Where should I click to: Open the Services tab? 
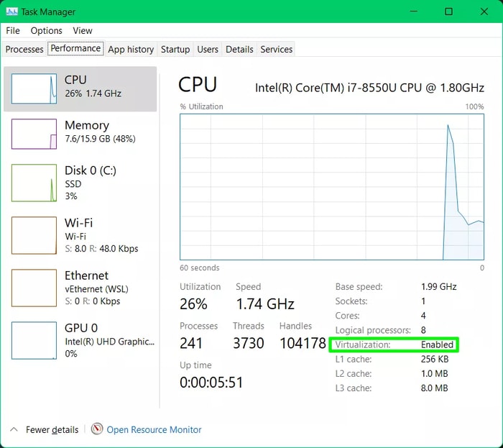point(277,50)
